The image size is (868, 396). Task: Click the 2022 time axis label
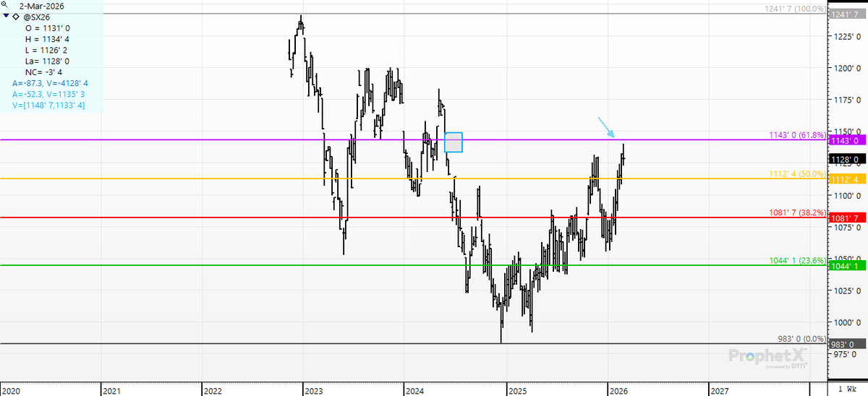[x=213, y=391]
